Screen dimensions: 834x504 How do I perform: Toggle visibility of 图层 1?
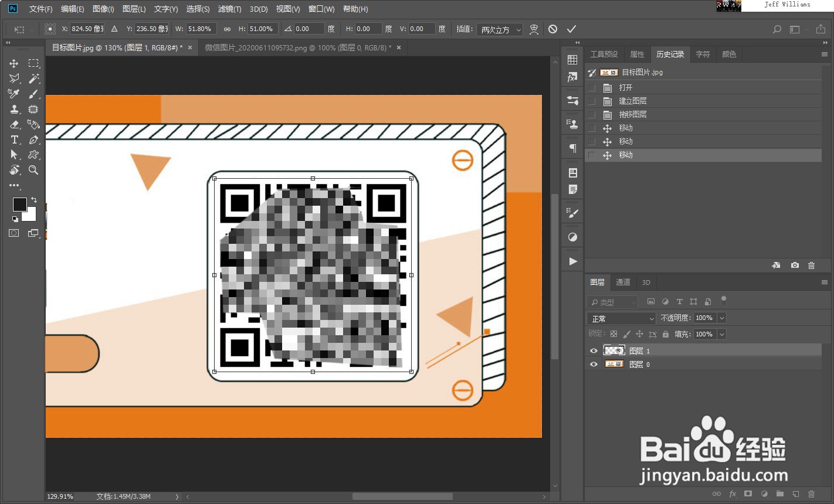tap(594, 350)
